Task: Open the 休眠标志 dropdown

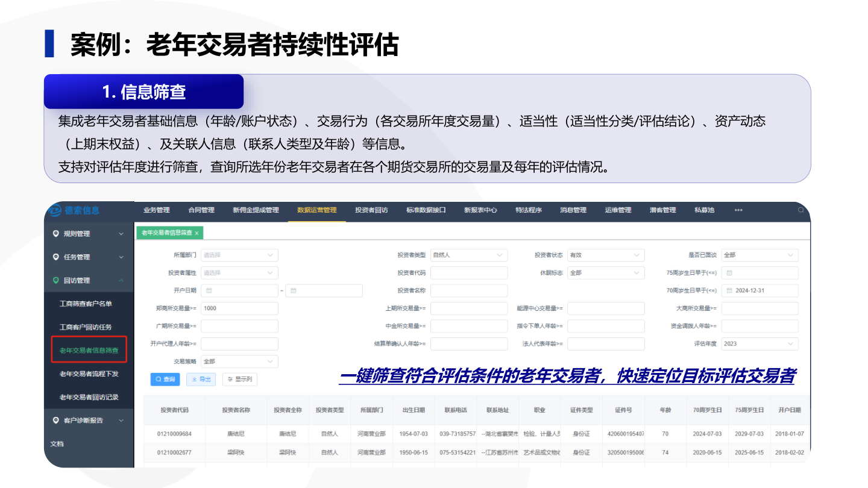Action: click(x=606, y=273)
